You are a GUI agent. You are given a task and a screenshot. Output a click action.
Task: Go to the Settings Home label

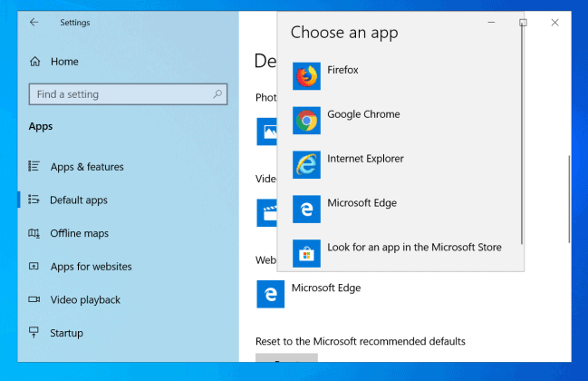point(64,62)
